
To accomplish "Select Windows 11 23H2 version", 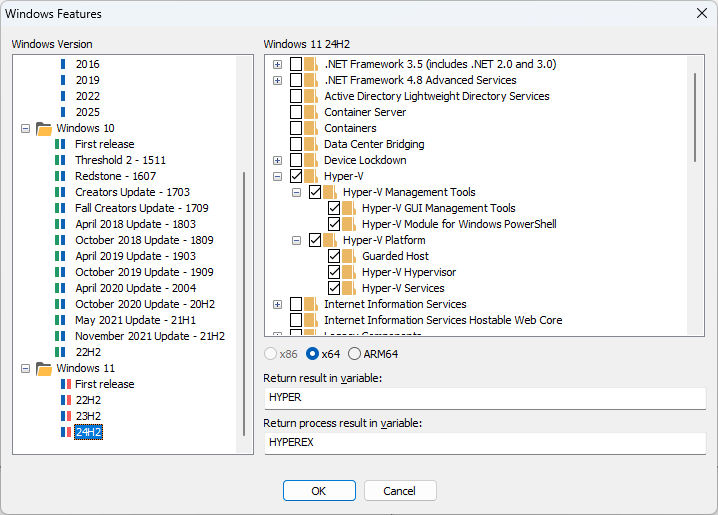I will [88, 416].
